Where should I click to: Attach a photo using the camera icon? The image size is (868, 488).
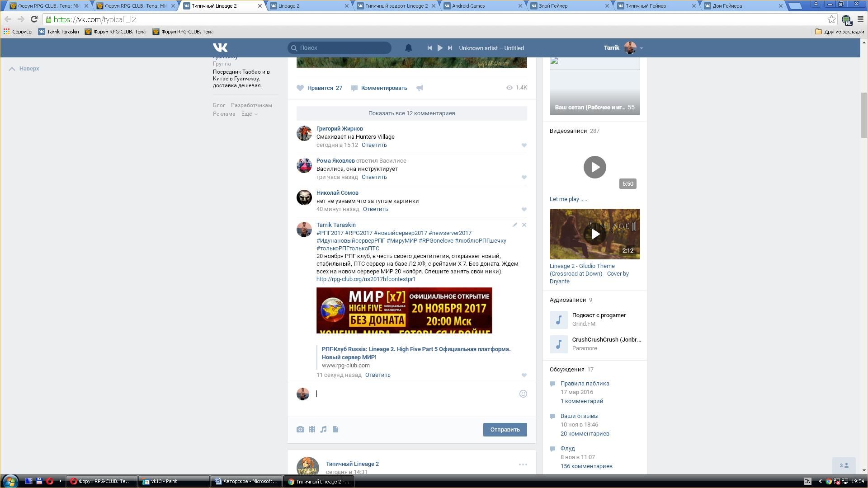300,430
